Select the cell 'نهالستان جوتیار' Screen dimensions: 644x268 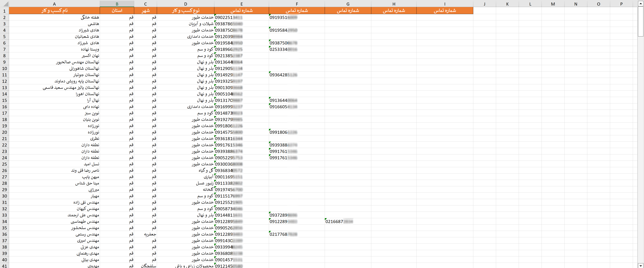54,75
